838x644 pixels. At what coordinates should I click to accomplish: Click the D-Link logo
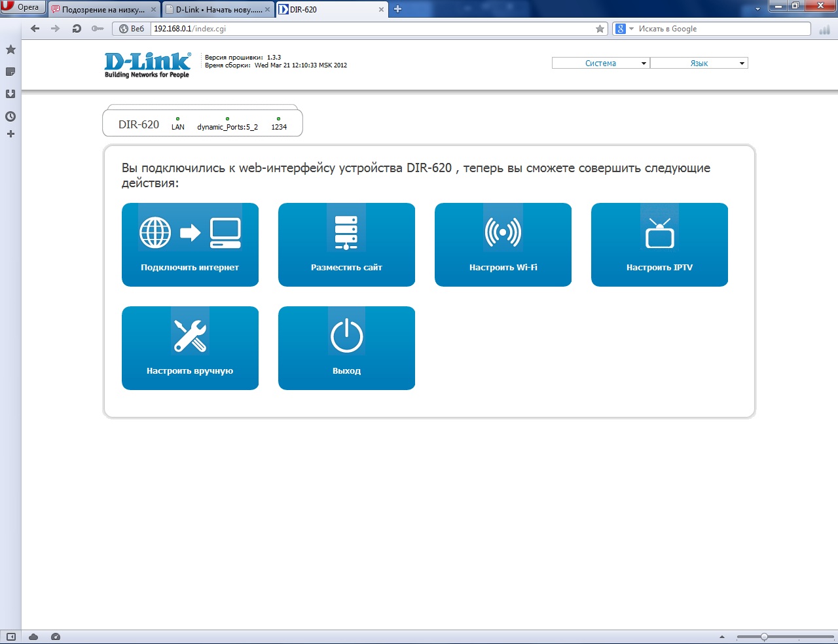147,65
